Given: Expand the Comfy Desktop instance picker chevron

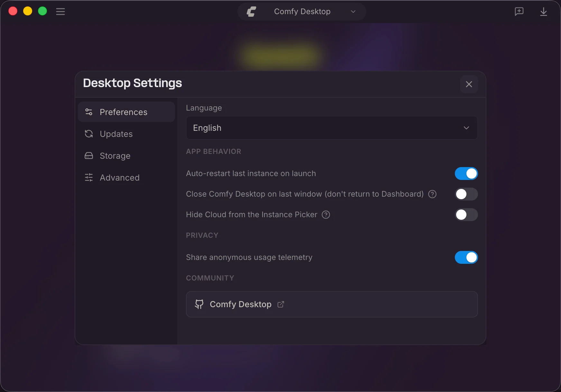Looking at the screenshot, I should (x=353, y=12).
